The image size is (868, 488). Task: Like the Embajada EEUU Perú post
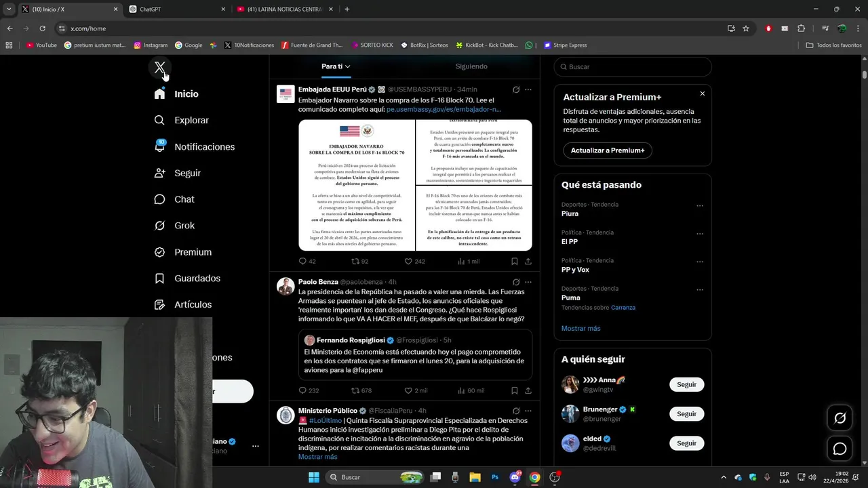tap(408, 262)
